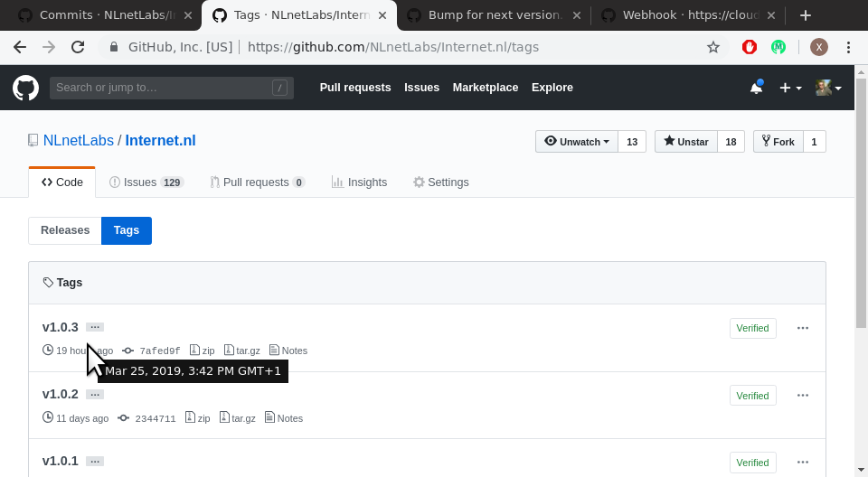Download tar.gz for v1.0.3
This screenshot has height=477, width=868.
(x=242, y=351)
